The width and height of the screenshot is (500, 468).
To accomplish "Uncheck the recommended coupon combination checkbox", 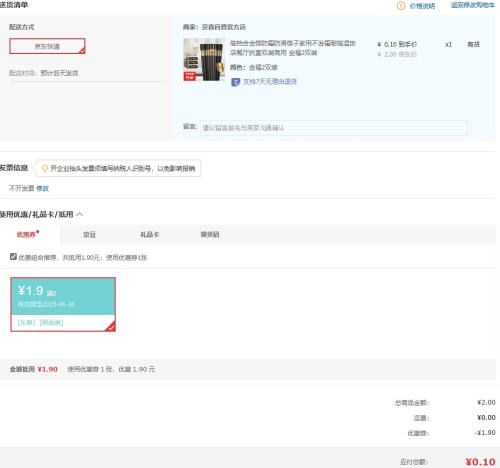I will tap(13, 256).
